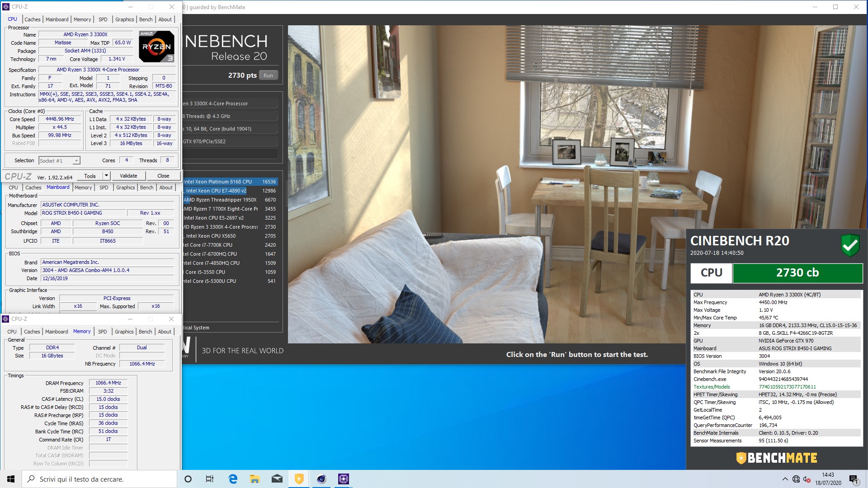Click BenchMate Max Frequency 4450.00 MHz value

coord(773,302)
